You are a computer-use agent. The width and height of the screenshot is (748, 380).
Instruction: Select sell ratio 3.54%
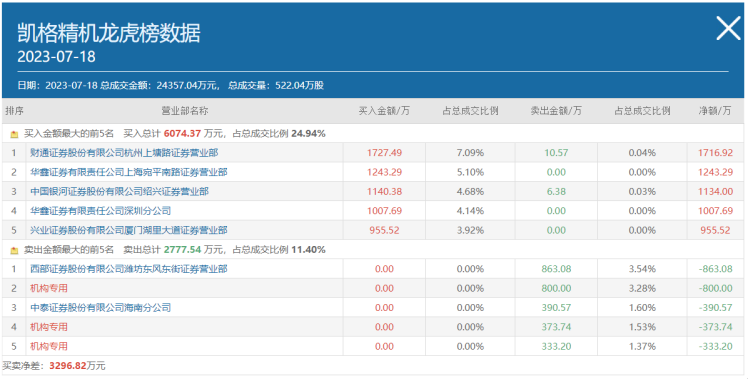642,269
